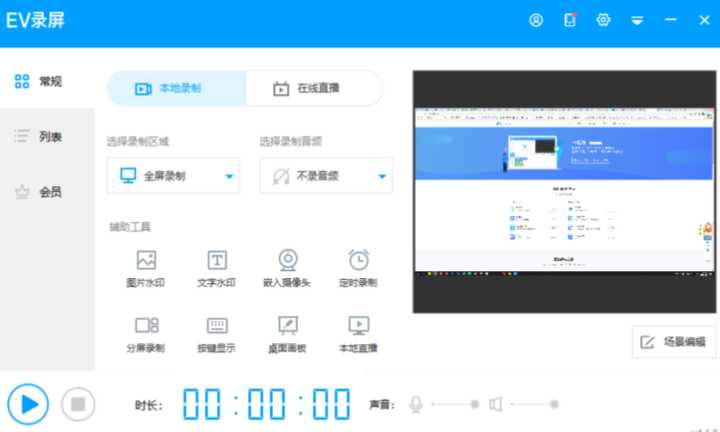The image size is (720, 432).
Task: Open 桌面画板 desktop drawing board
Action: point(287,334)
